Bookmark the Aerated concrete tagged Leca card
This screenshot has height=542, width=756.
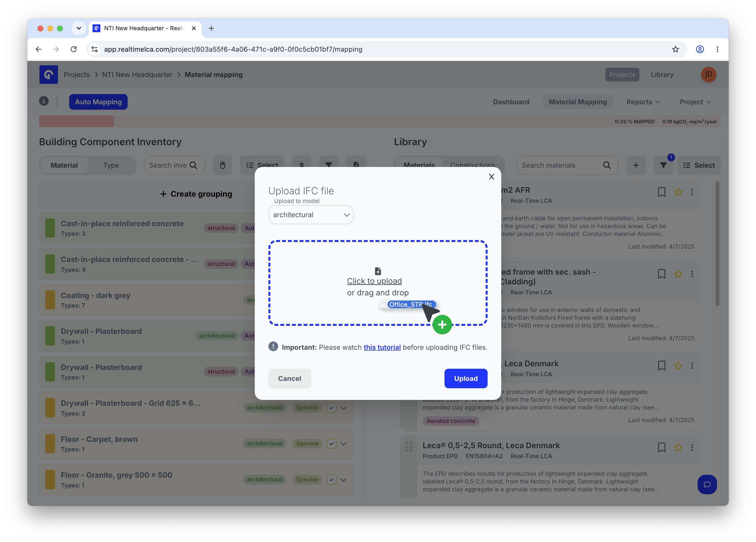coord(662,366)
